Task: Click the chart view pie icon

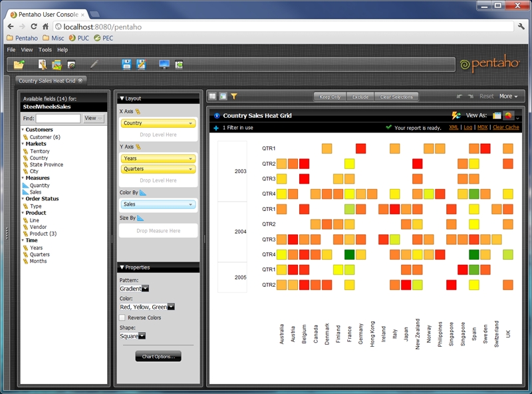Action: pyautogui.click(x=508, y=116)
